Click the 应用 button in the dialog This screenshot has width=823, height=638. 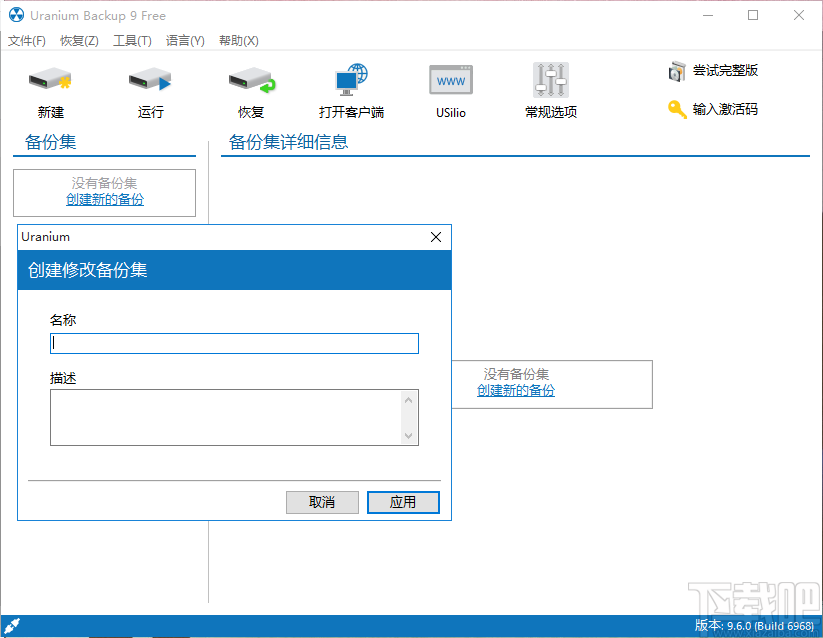coord(403,502)
